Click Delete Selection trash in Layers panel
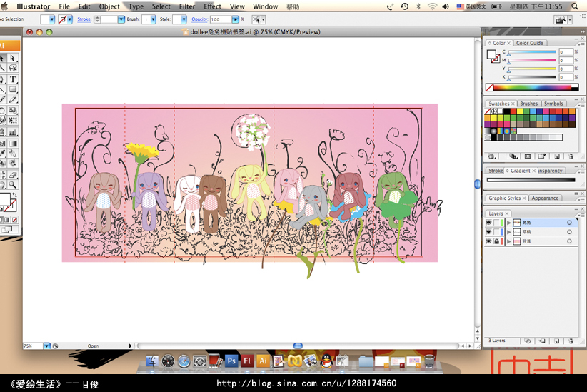 tap(571, 341)
